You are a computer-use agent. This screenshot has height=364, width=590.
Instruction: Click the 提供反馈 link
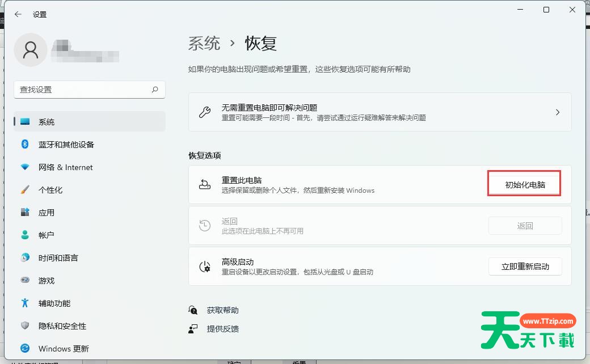222,329
